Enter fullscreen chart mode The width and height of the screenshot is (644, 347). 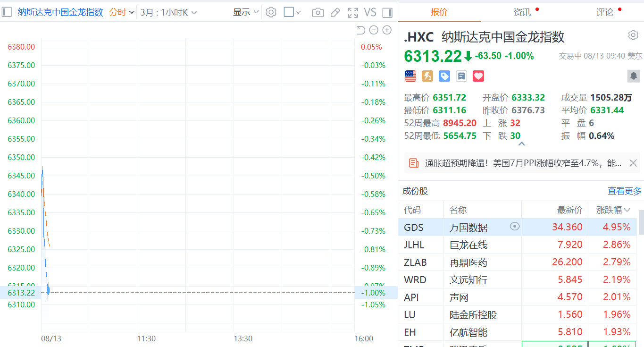pos(353,12)
